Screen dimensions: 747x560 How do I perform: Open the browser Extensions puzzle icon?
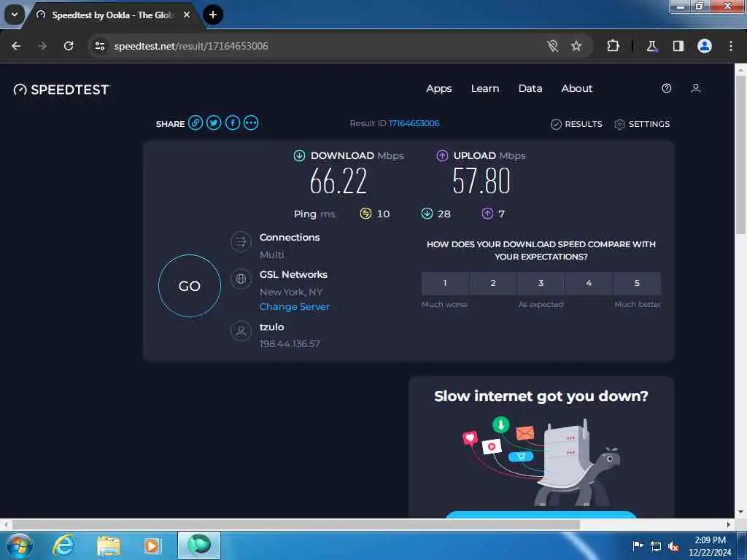(613, 46)
